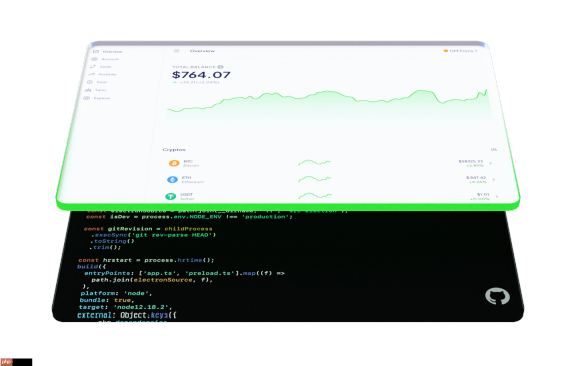Click the 'const isDev' code line
Viewport: 576px width, 366px height.
pyautogui.click(x=190, y=217)
